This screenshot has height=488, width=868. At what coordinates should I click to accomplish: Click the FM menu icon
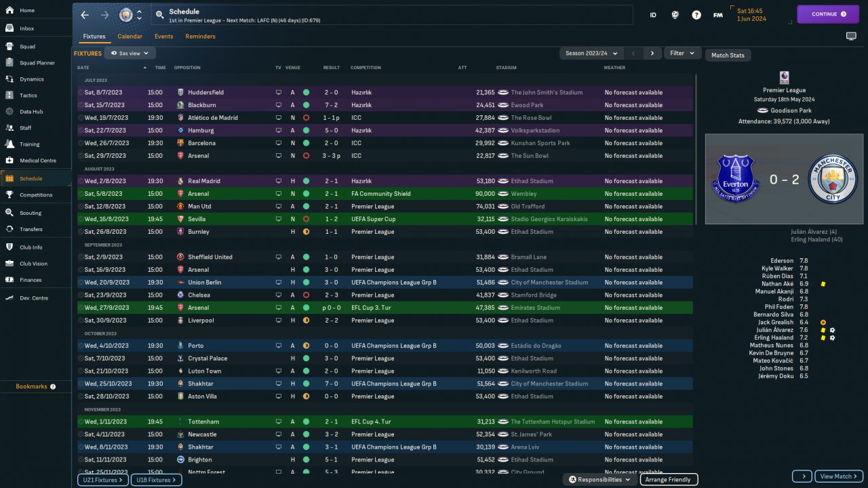717,15
